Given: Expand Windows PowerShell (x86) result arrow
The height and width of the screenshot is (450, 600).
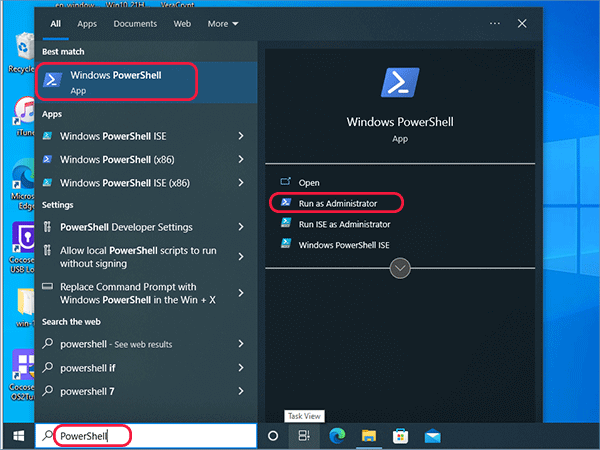Looking at the screenshot, I should click(241, 159).
